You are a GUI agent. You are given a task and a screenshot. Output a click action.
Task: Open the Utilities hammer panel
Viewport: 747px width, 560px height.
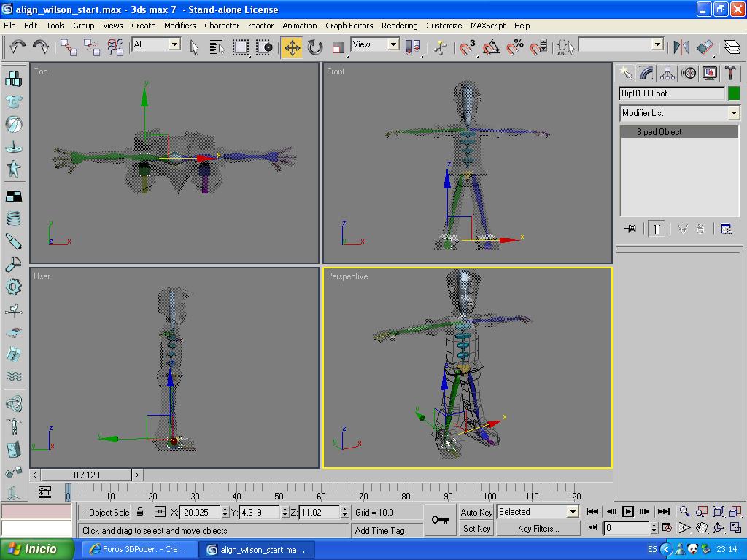pyautogui.click(x=729, y=73)
